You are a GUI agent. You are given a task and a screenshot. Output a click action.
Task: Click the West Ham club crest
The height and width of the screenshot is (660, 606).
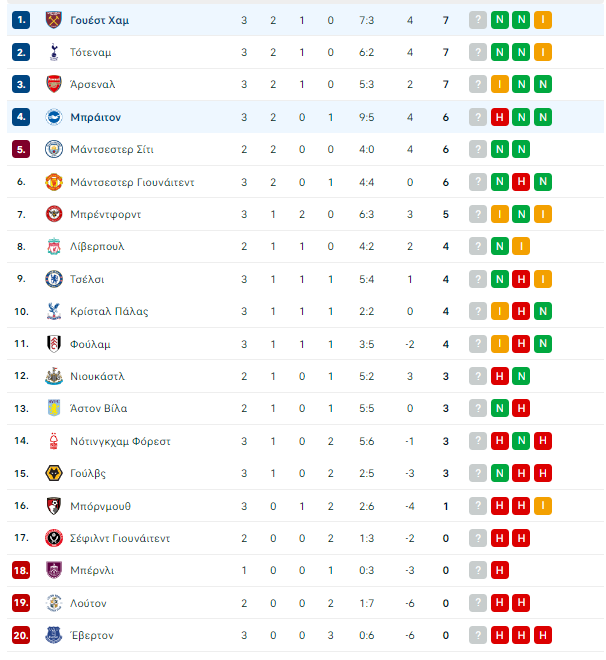coord(53,20)
